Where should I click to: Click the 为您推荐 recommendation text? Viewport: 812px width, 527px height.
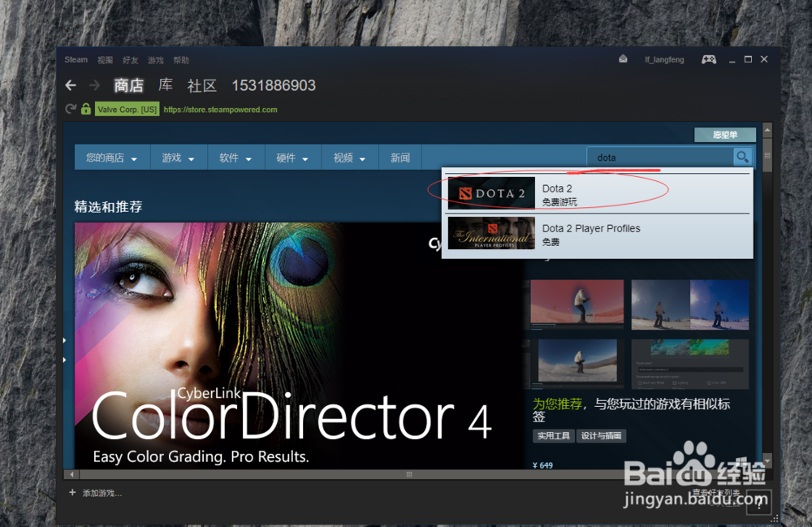557,404
